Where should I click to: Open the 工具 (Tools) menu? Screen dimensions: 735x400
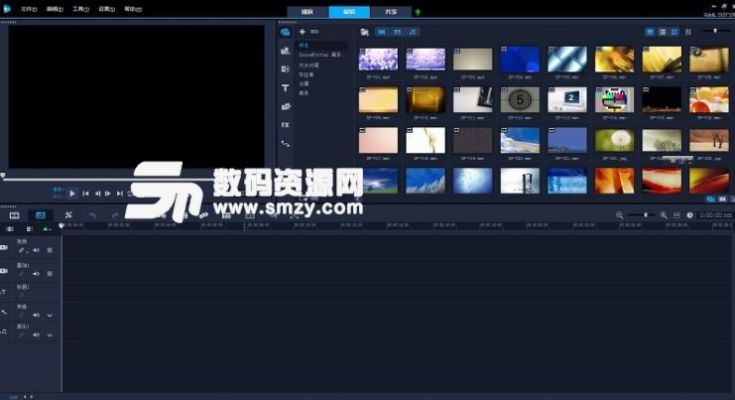[80, 9]
